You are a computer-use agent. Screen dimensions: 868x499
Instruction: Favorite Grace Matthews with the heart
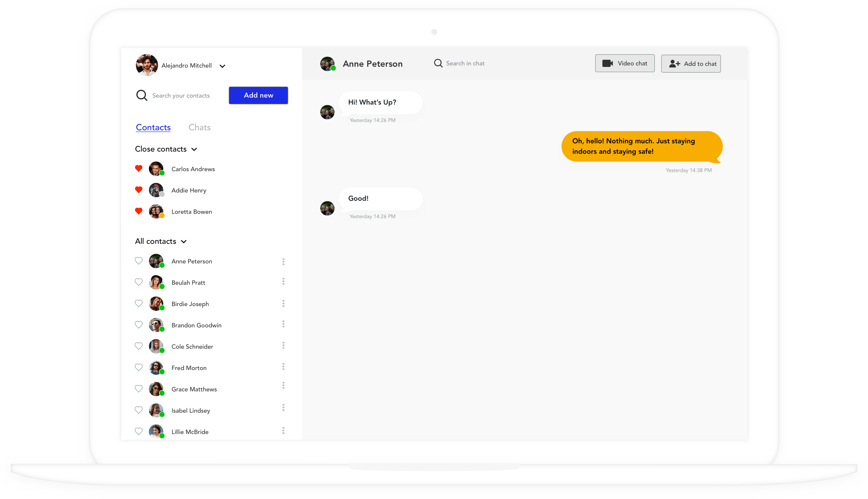click(x=139, y=389)
